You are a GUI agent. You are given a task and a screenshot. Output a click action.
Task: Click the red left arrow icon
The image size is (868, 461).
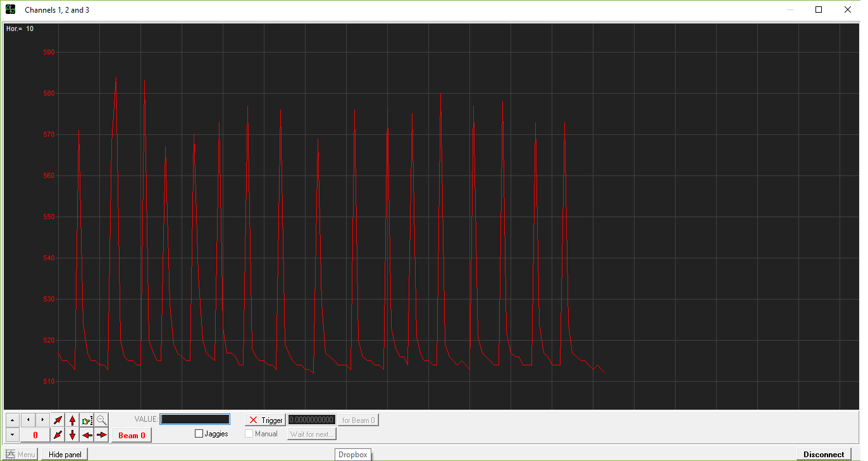87,435
